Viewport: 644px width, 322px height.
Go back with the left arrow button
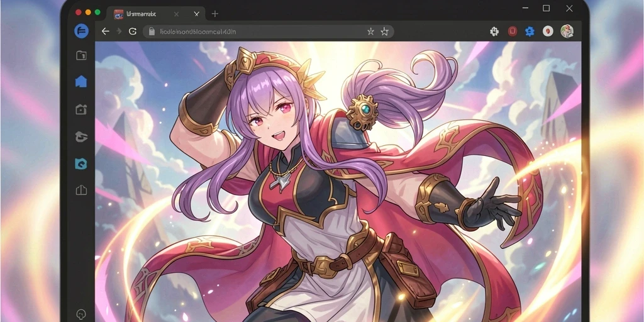click(x=106, y=31)
